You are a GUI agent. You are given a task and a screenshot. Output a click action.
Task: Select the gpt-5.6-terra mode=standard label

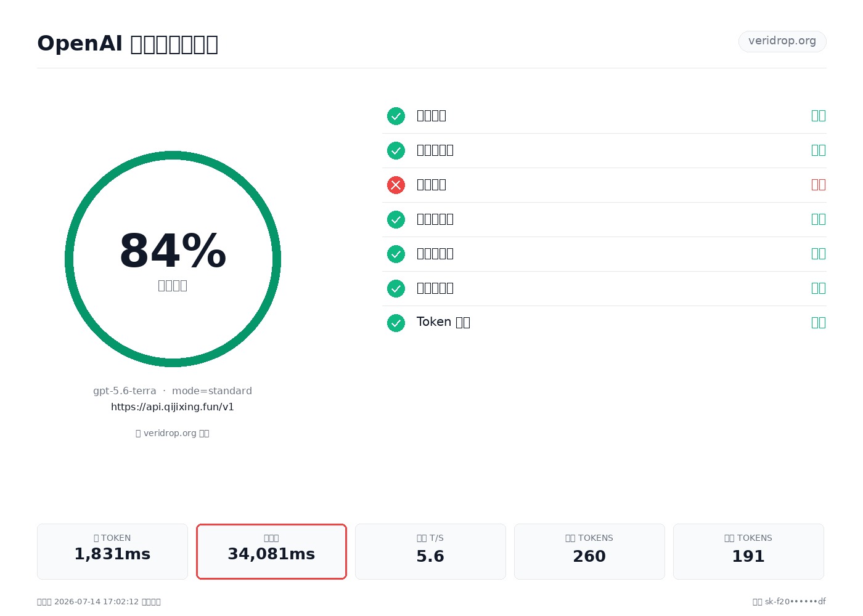tap(173, 391)
